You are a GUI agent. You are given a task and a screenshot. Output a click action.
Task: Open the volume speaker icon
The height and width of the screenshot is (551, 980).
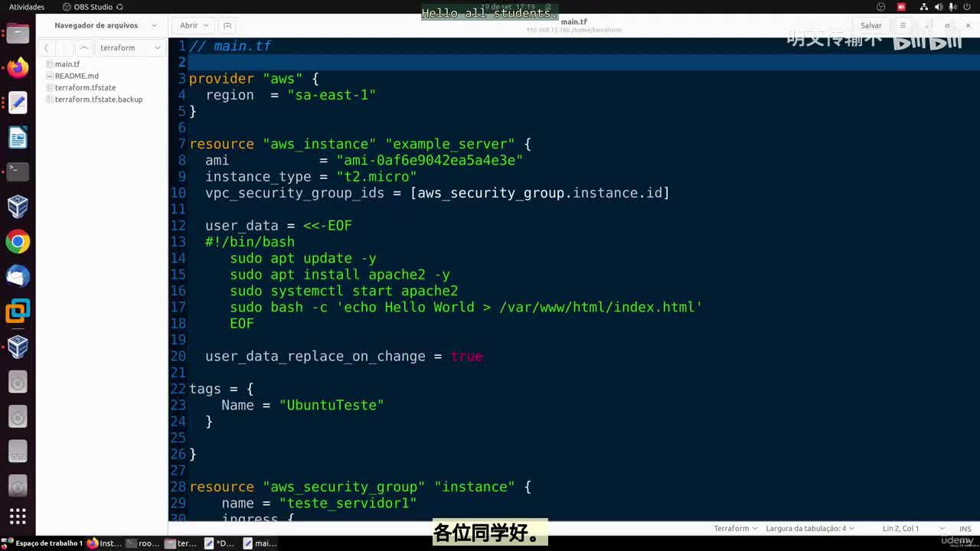tap(939, 7)
